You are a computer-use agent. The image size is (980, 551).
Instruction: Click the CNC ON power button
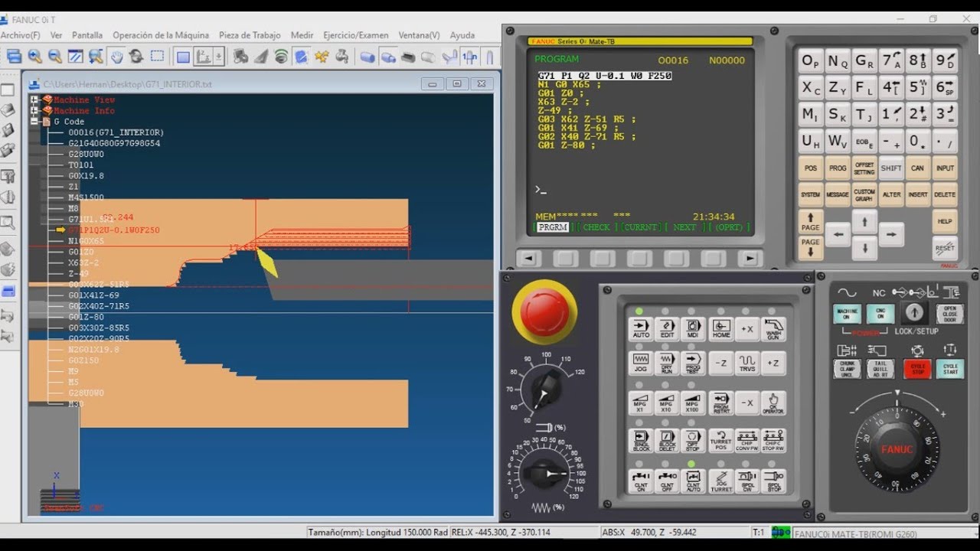(880, 314)
